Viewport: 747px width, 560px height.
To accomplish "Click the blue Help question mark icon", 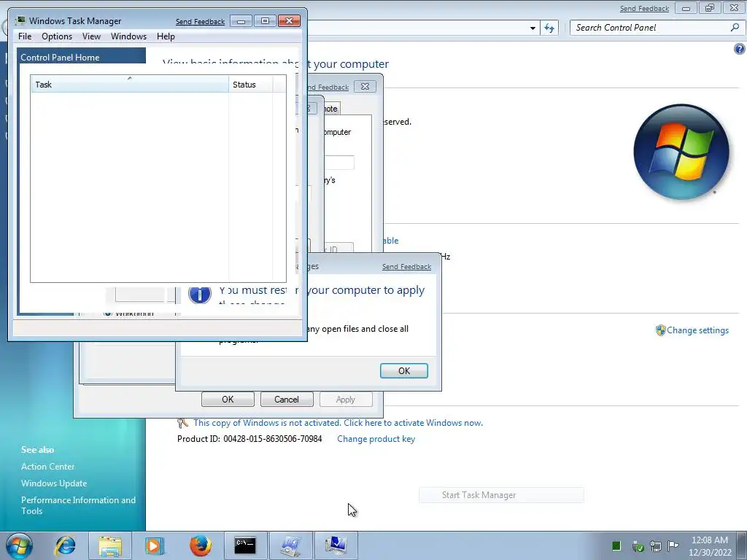I will [x=740, y=49].
